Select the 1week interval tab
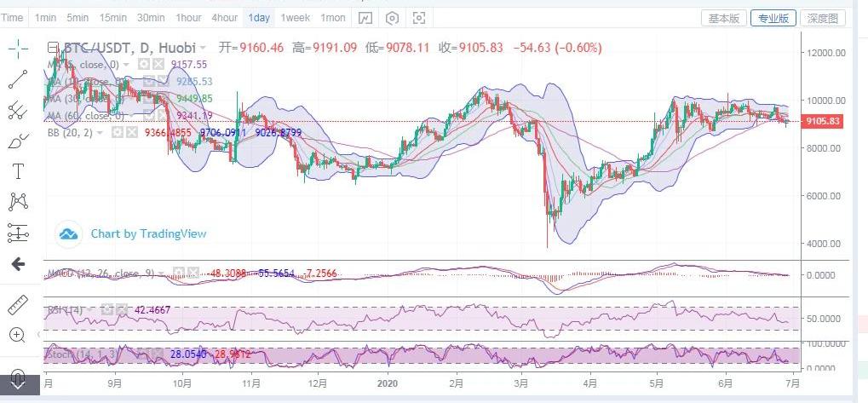 [x=295, y=18]
